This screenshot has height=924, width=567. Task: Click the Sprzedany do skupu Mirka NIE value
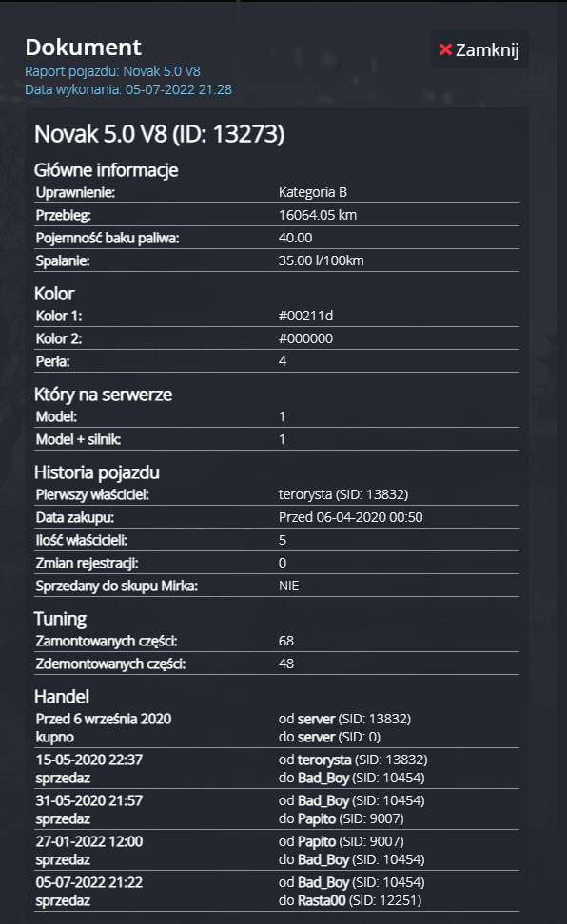[288, 586]
